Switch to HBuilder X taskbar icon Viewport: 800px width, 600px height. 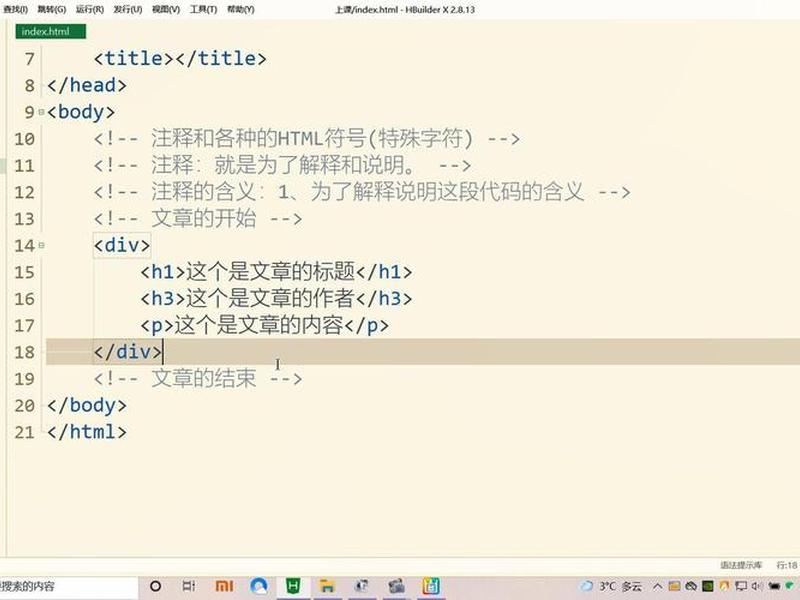pos(293,586)
